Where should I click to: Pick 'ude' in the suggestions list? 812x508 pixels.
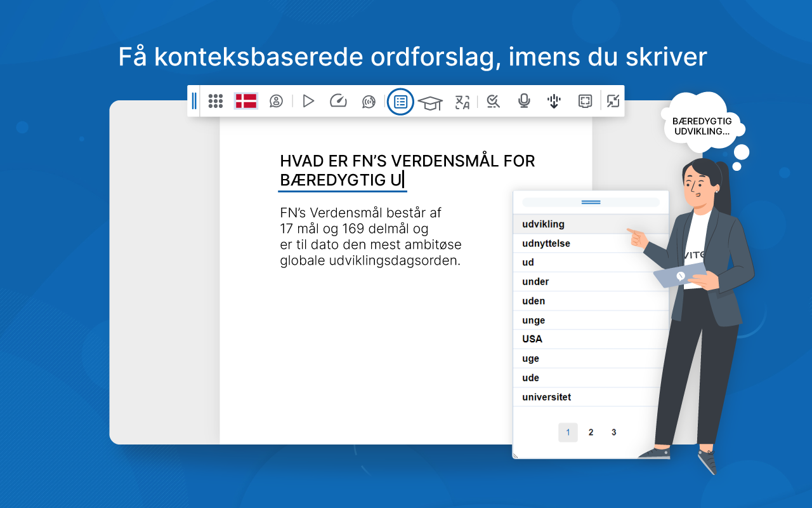click(x=591, y=378)
